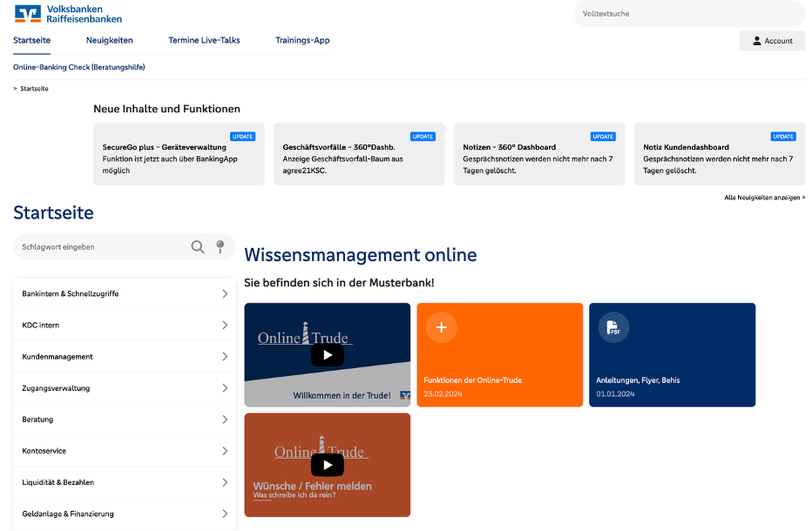Open SecureGo plus - Geräteverwaltung card
812x531 pixels.
coord(179,154)
